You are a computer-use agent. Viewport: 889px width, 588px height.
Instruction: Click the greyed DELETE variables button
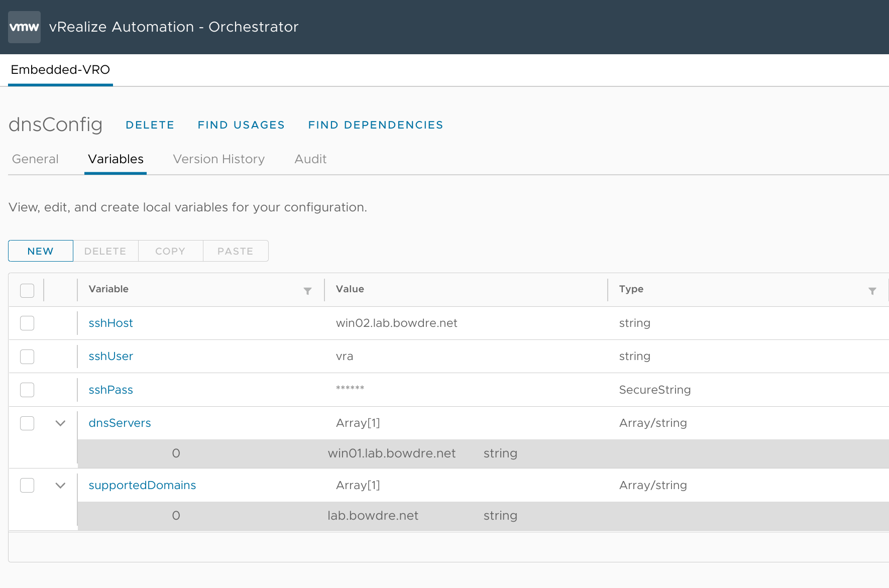point(105,251)
